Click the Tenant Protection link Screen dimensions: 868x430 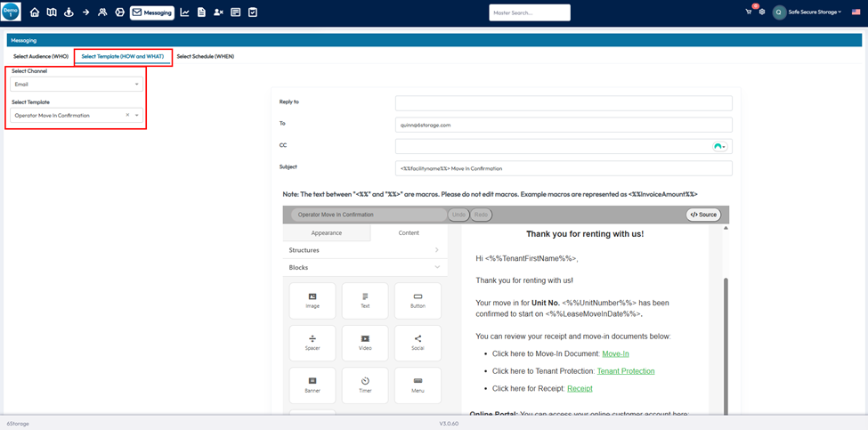click(625, 371)
